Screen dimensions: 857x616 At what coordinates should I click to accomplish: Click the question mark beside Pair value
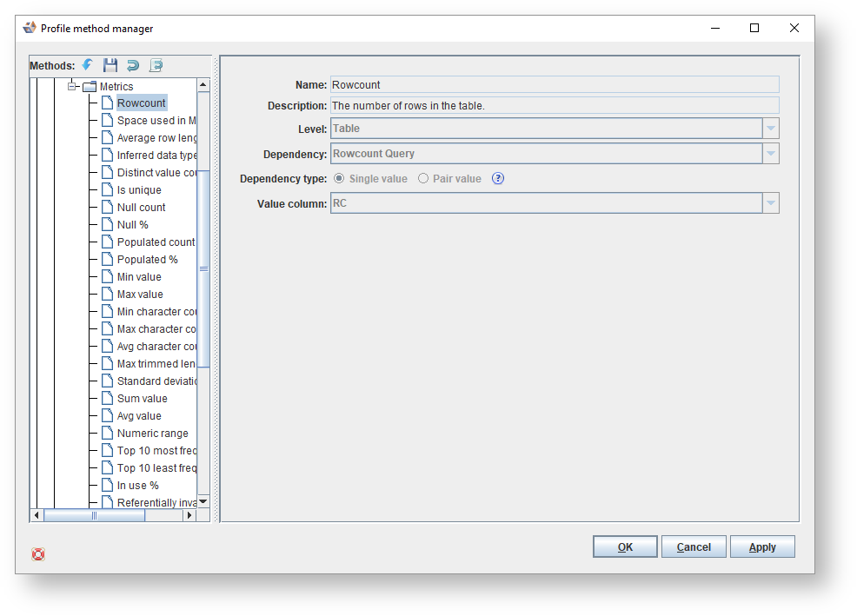[x=498, y=178]
